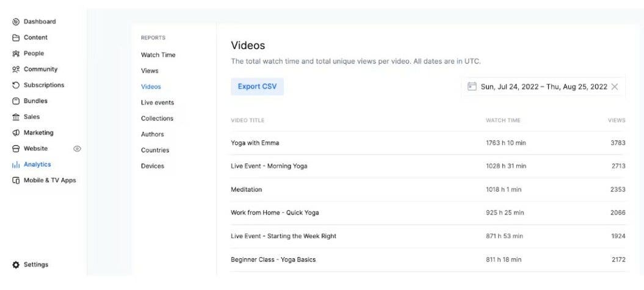Viewport: 644px width, 290px height.
Task: Click the WATCH TIME column header
Action: coord(503,120)
